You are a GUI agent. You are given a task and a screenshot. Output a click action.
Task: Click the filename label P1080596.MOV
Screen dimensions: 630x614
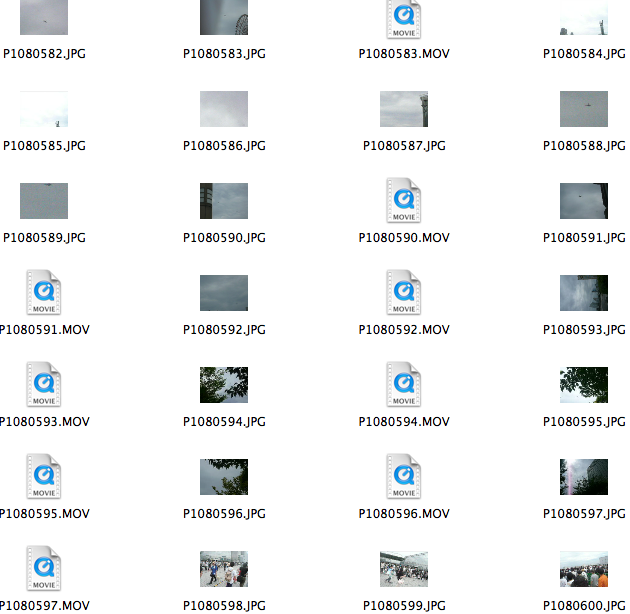coord(404,514)
